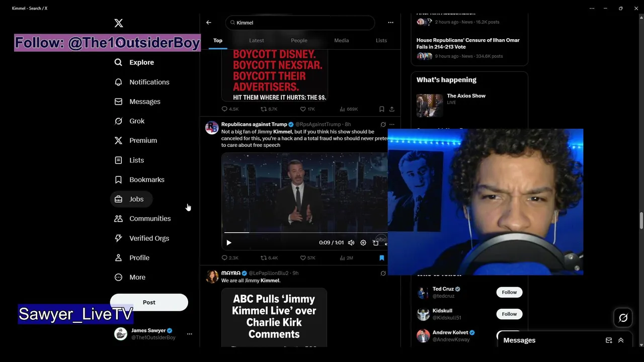Open MAYRA profile avatar

coord(212,277)
